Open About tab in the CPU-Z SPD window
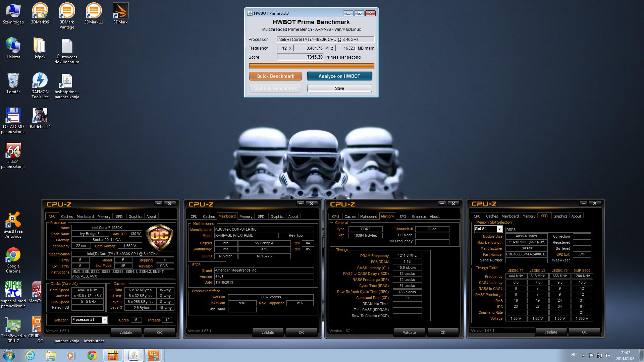Screen dimensions: 644x362 (576, 216)
